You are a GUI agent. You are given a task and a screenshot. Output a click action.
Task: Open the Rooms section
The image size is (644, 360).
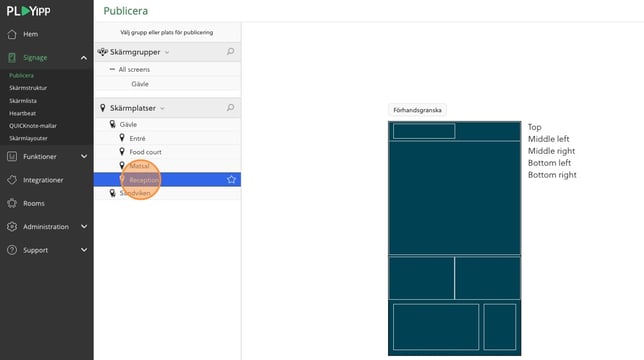tap(34, 203)
